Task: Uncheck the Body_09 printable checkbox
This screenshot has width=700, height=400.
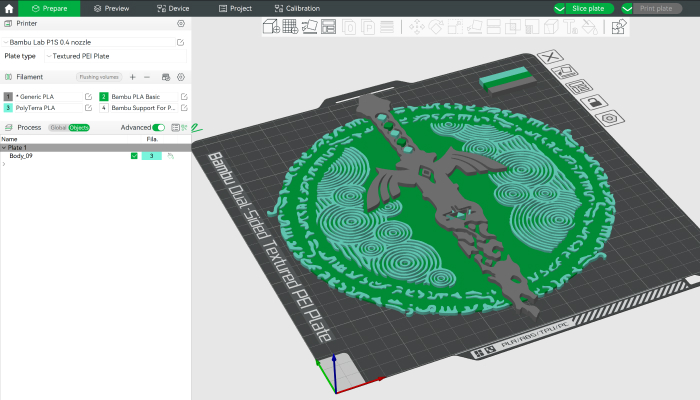Action: 134,156
